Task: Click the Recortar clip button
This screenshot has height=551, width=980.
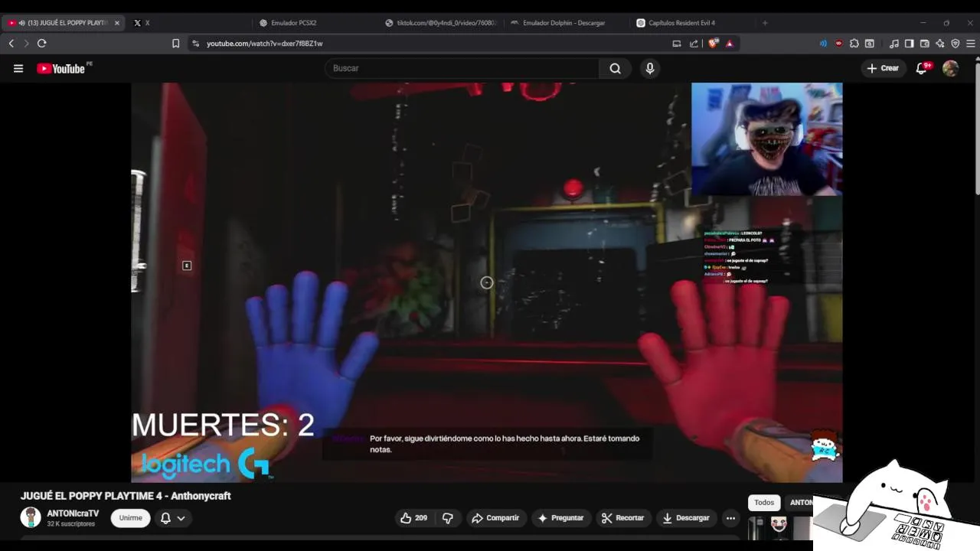Action: click(x=623, y=518)
